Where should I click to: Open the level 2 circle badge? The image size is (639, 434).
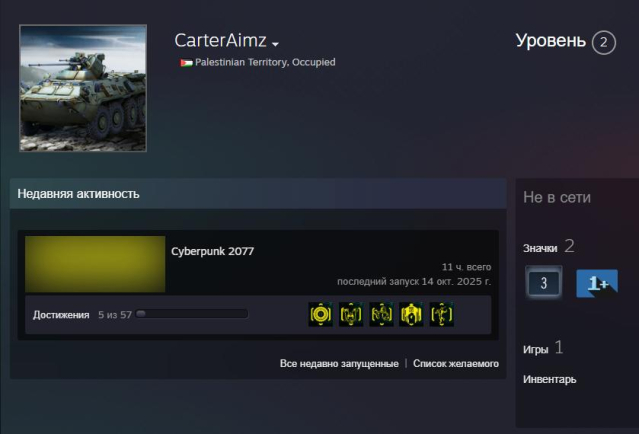tap(604, 42)
